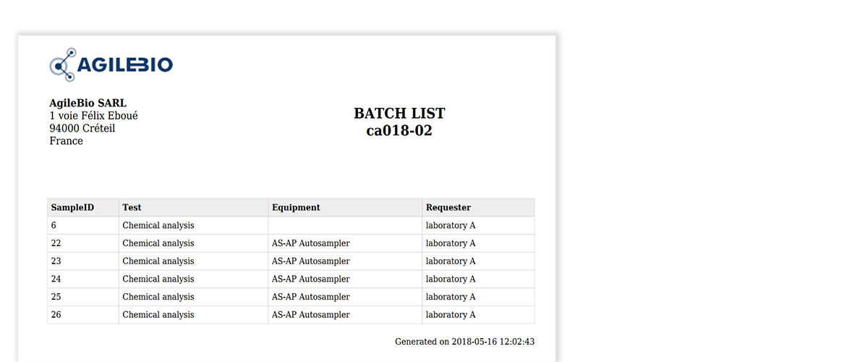868x362 pixels.
Task: Click laboratory A in sample 22 row
Action: point(451,243)
